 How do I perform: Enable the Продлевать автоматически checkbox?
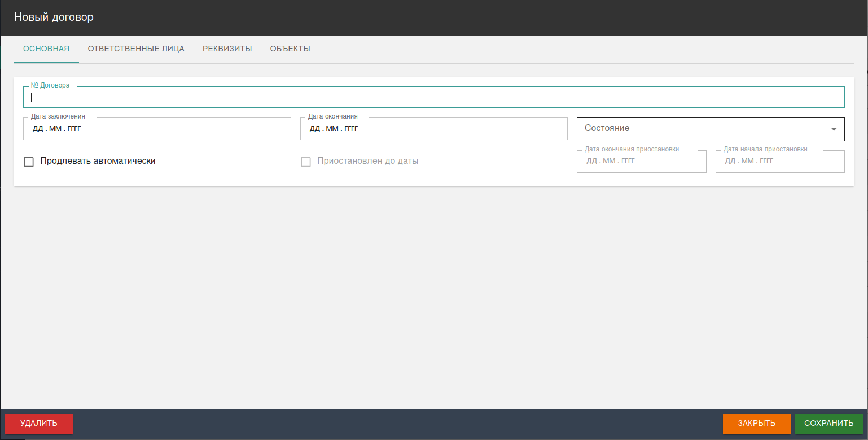29,162
